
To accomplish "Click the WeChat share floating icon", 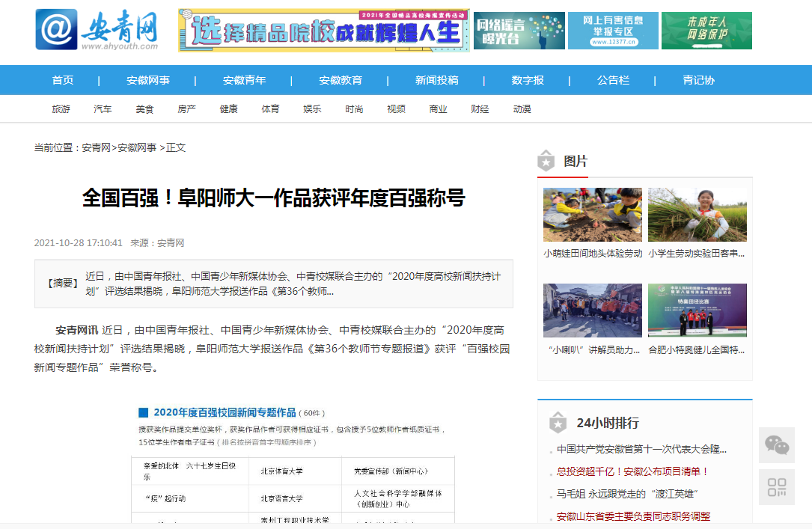I will [x=776, y=446].
